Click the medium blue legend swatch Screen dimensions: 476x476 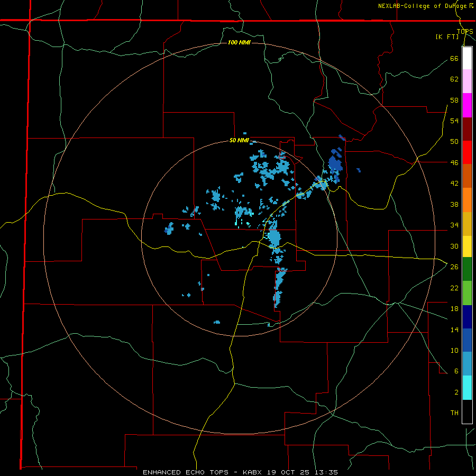point(467,340)
